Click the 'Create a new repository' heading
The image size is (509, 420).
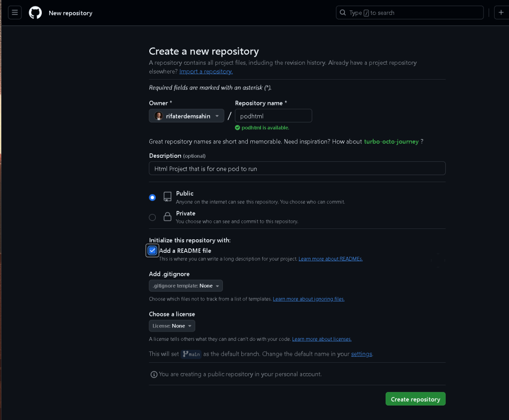click(204, 51)
